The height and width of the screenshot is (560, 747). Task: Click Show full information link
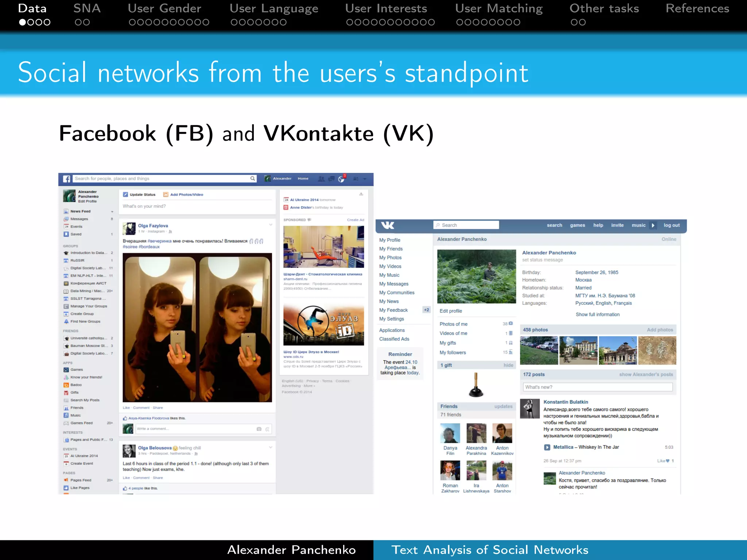[597, 315]
